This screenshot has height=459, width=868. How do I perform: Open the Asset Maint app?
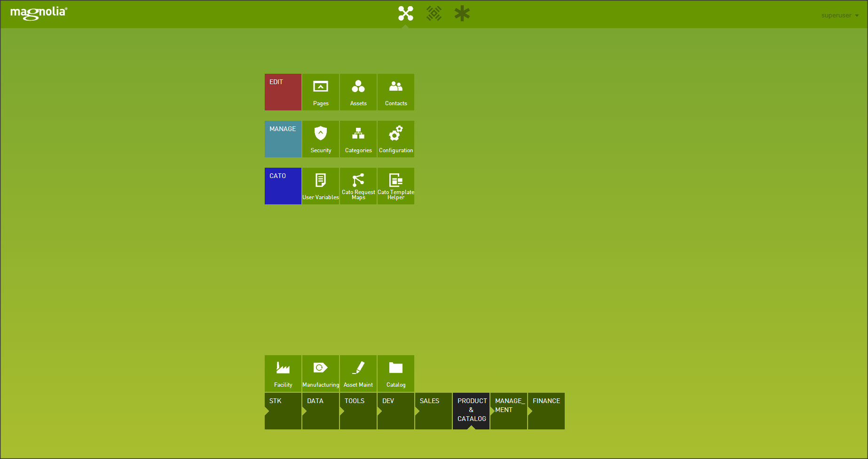[x=358, y=373]
